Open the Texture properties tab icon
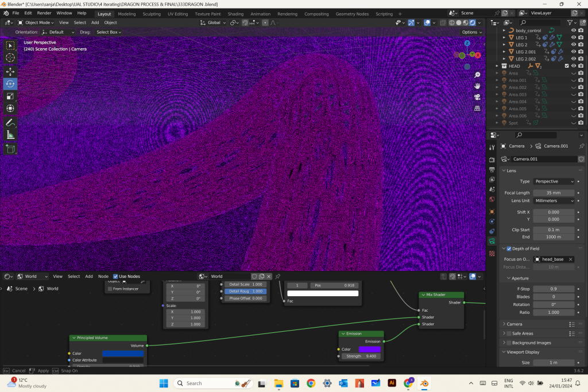 (492, 254)
